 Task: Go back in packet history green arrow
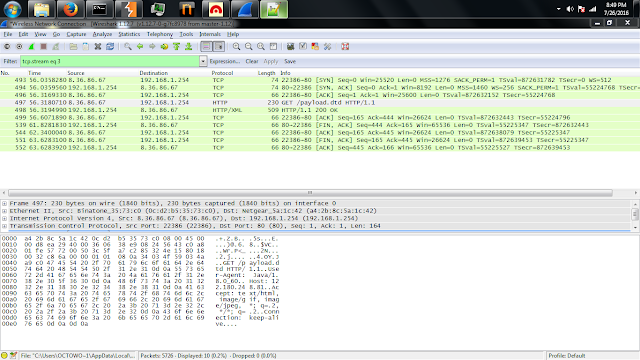[140, 47]
